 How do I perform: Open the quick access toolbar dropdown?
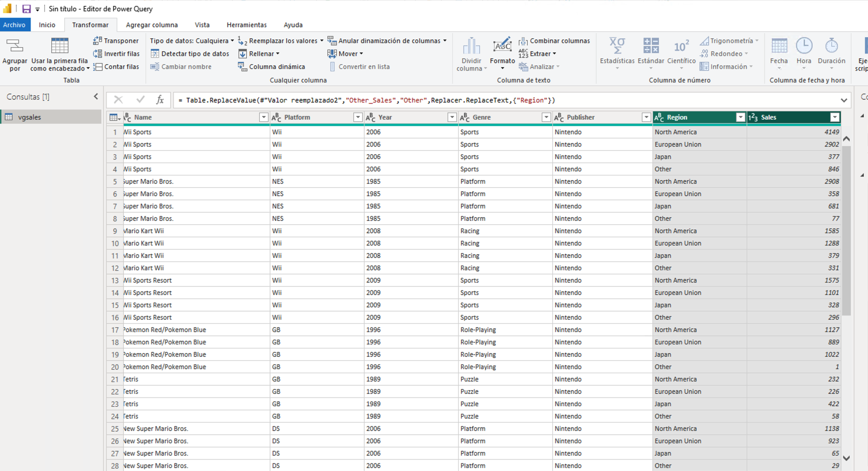coord(38,9)
